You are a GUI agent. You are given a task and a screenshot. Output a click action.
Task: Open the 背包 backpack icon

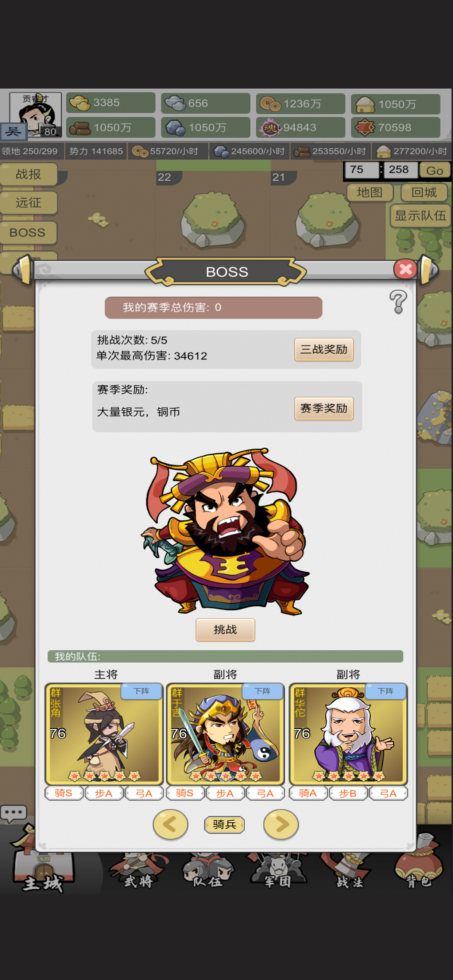click(x=418, y=864)
